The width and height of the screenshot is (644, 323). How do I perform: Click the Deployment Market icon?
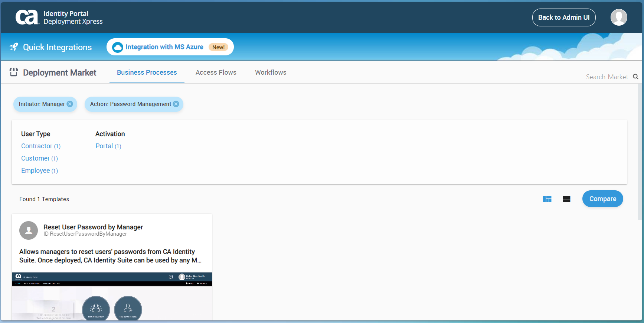[14, 72]
